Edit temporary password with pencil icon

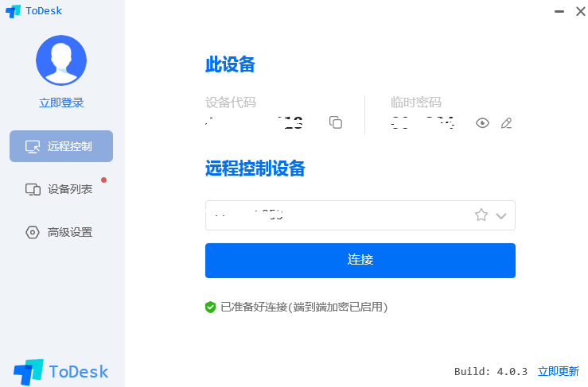point(506,123)
